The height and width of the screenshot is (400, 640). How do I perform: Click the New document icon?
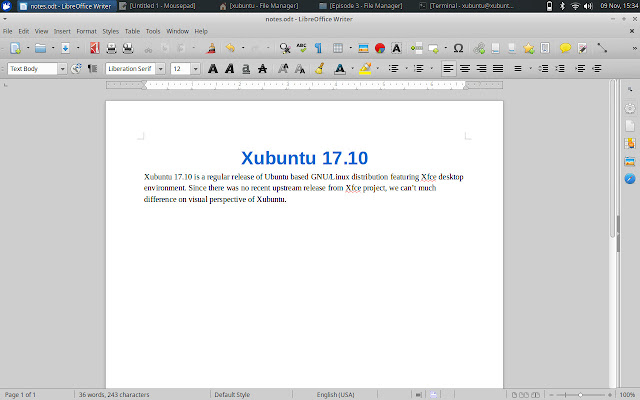click(x=15, y=48)
